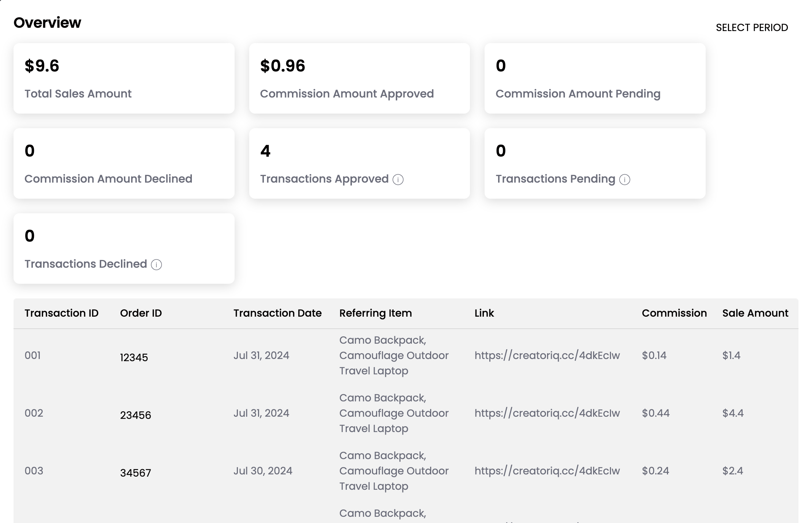
Task: Click info icon beside Transactions Pending
Action: point(625,180)
